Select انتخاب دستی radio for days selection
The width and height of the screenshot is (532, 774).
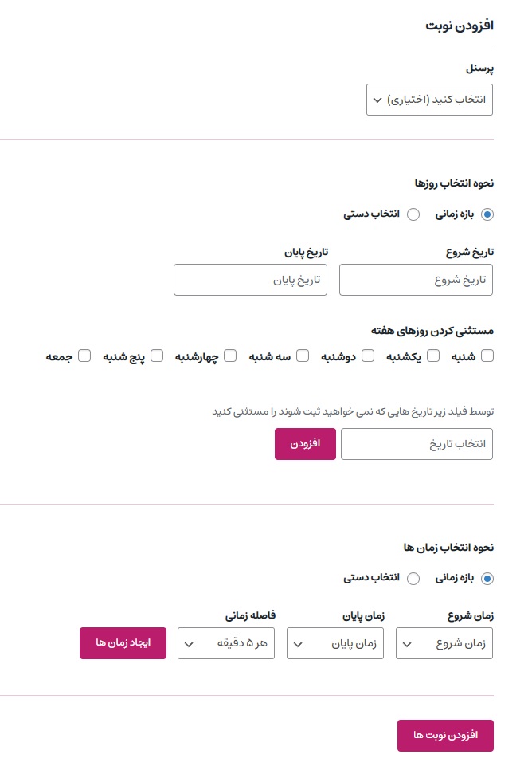pyautogui.click(x=413, y=214)
